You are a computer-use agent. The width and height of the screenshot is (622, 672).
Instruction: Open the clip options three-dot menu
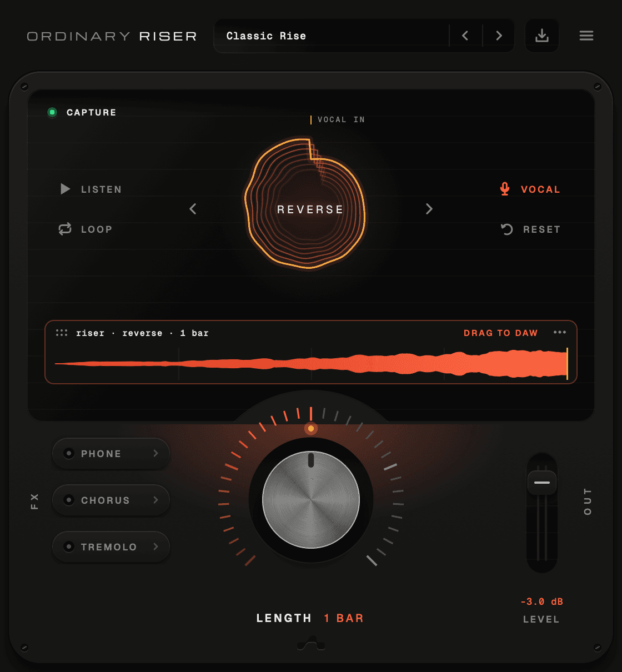pyautogui.click(x=560, y=332)
